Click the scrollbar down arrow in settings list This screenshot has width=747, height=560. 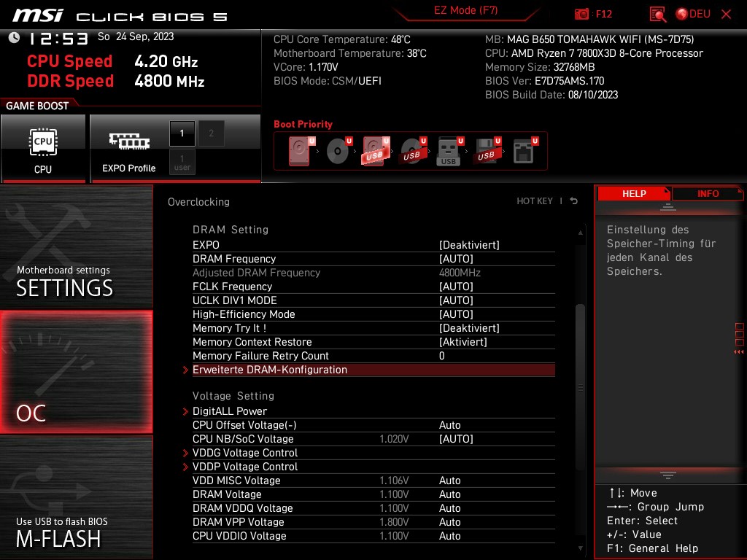(580, 548)
